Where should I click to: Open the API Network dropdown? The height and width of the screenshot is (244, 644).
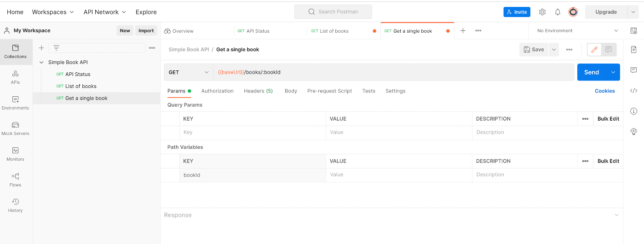click(x=105, y=12)
